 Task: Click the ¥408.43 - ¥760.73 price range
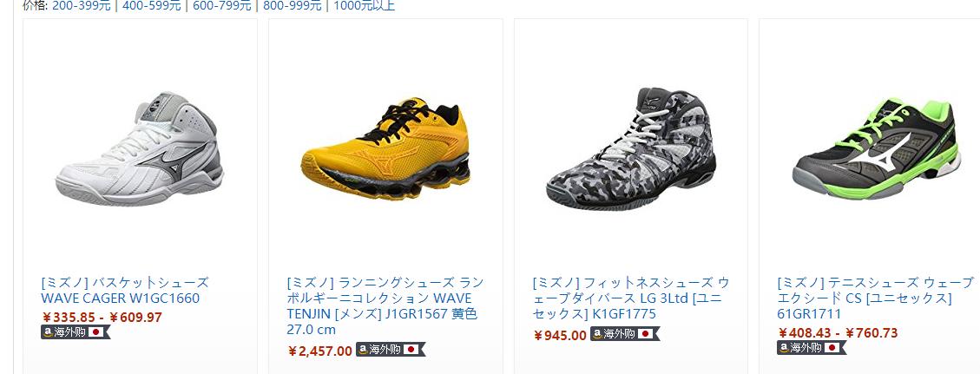point(838,333)
